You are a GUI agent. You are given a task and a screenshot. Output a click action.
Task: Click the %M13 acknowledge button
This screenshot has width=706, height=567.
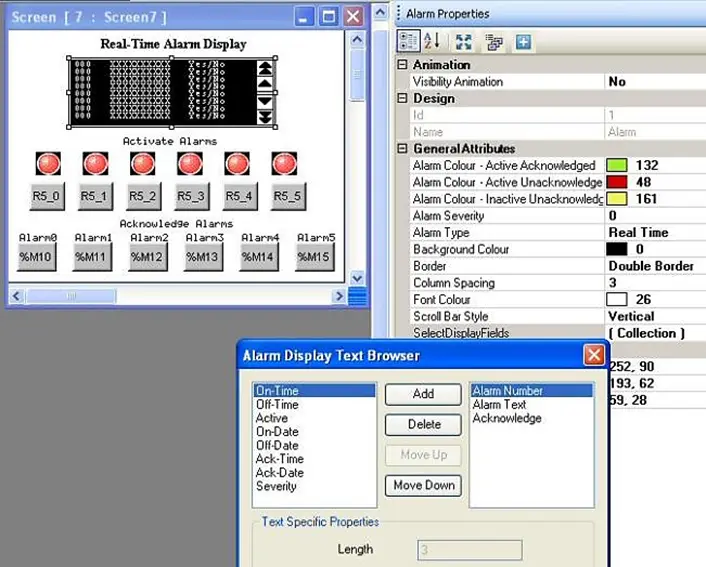pyautogui.click(x=204, y=257)
